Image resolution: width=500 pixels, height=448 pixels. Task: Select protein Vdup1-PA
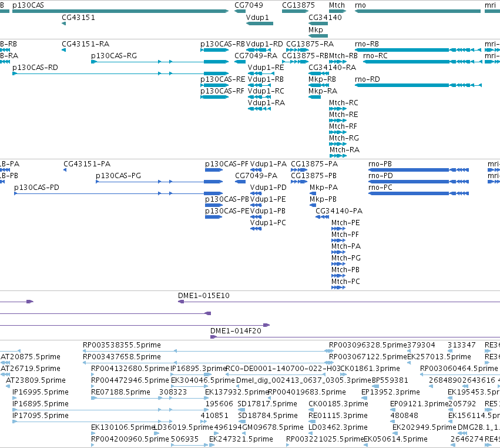click(x=268, y=164)
